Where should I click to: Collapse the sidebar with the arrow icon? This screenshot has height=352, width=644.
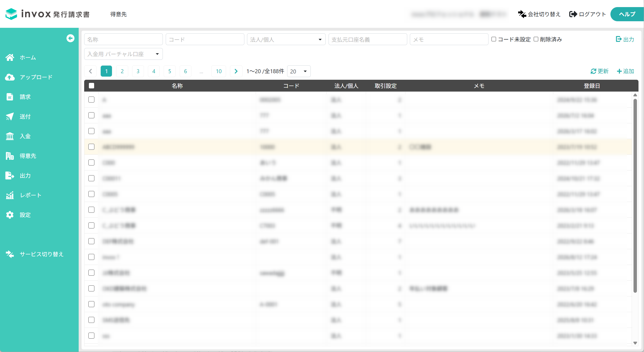coord(70,38)
